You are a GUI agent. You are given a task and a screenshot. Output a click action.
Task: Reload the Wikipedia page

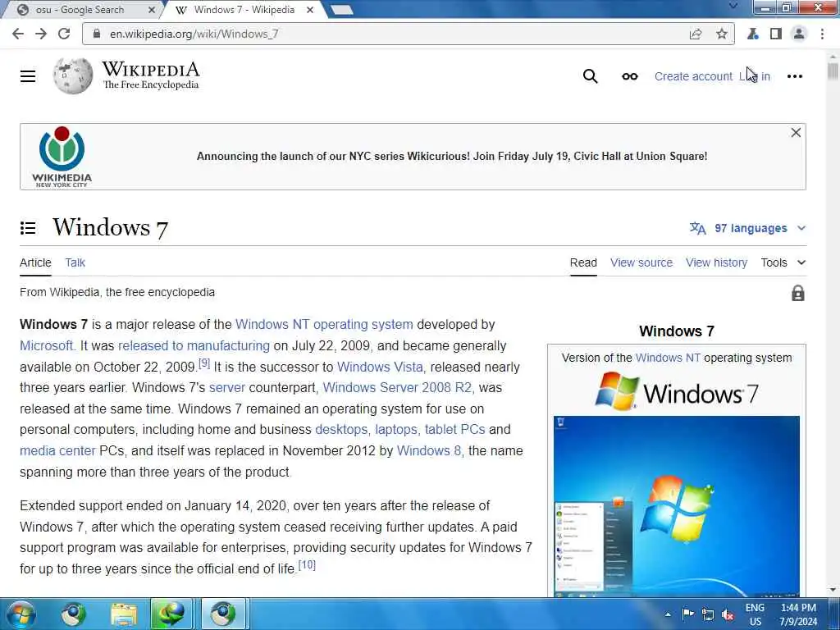point(64,34)
